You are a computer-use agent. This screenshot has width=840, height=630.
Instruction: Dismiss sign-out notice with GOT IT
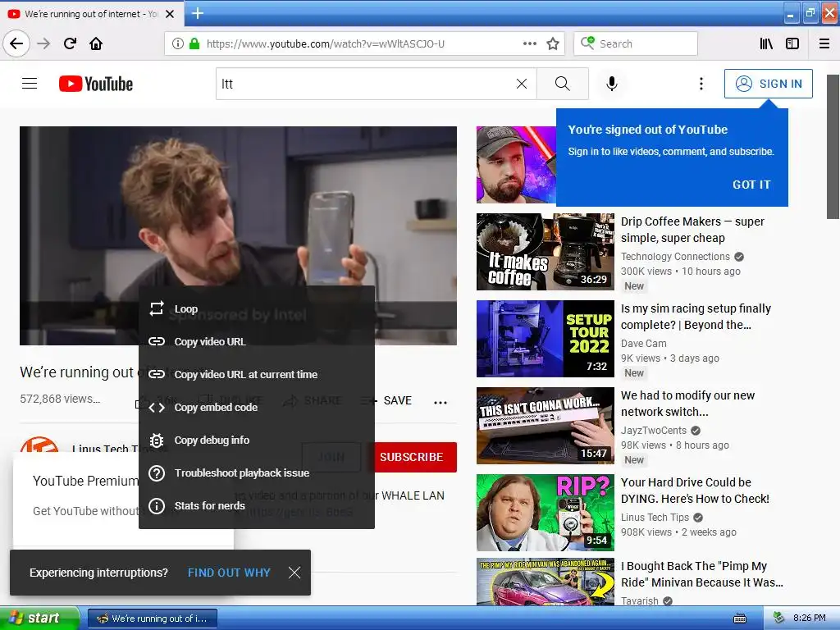(x=751, y=185)
